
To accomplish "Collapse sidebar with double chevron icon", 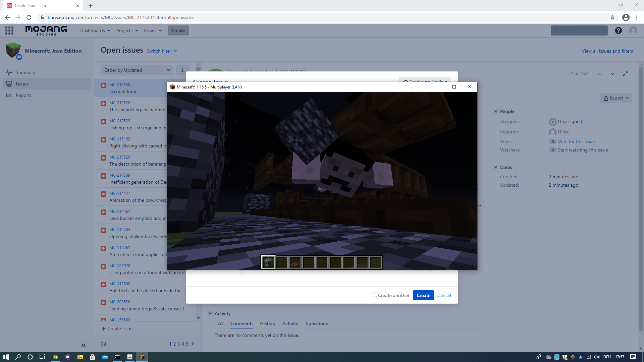I will 84,345.
